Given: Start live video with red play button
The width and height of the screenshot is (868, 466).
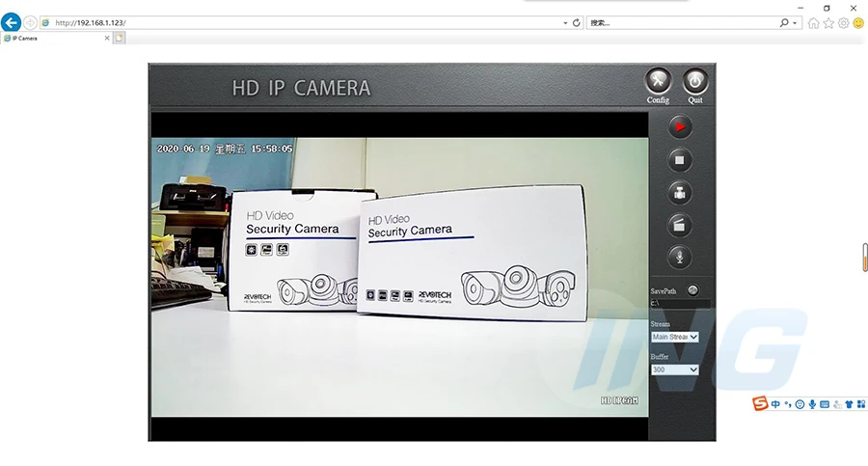Looking at the screenshot, I should click(x=679, y=127).
